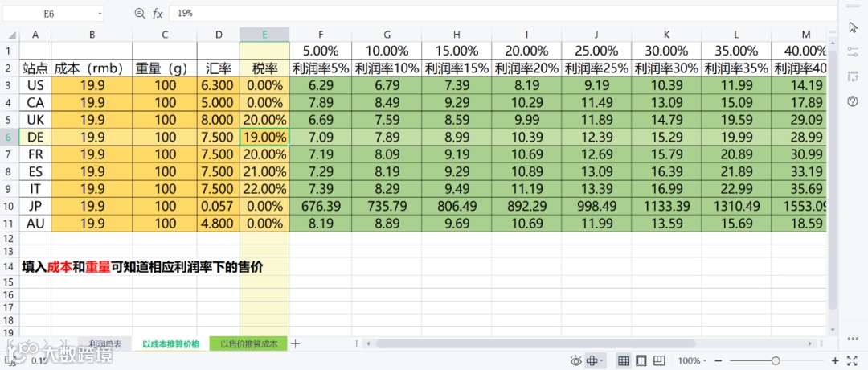
Task: Click cell value 676.39 in JP row
Action: 321,206
